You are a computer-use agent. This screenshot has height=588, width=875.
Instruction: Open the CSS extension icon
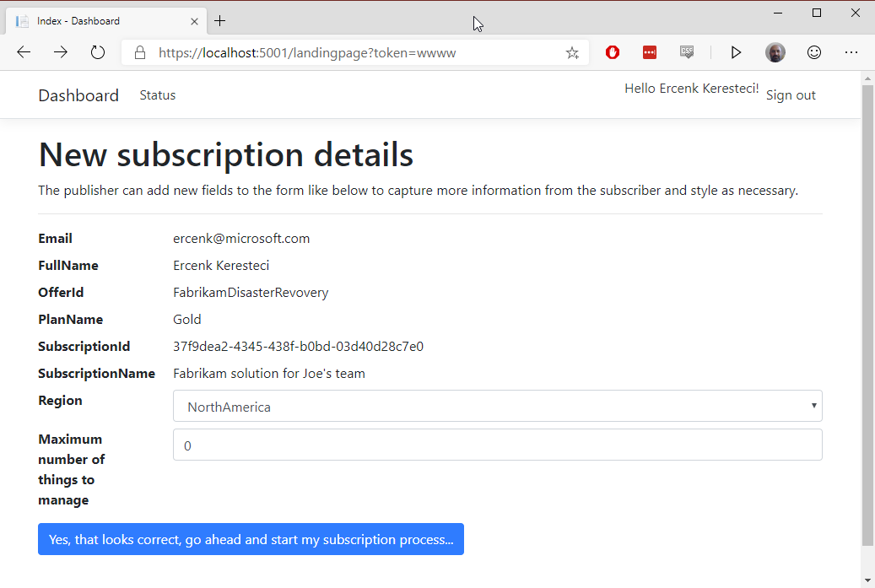tap(687, 52)
